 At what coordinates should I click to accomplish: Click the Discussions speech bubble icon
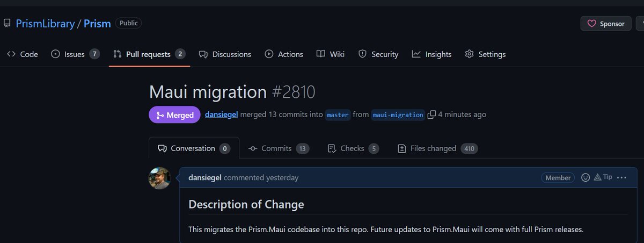[x=203, y=54]
